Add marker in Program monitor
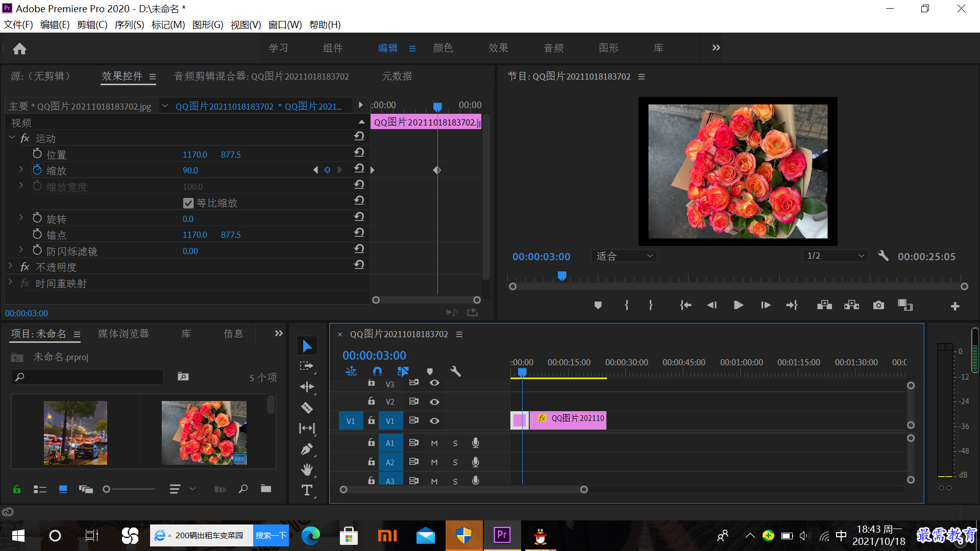Image resolution: width=980 pixels, height=551 pixels. 598,305
